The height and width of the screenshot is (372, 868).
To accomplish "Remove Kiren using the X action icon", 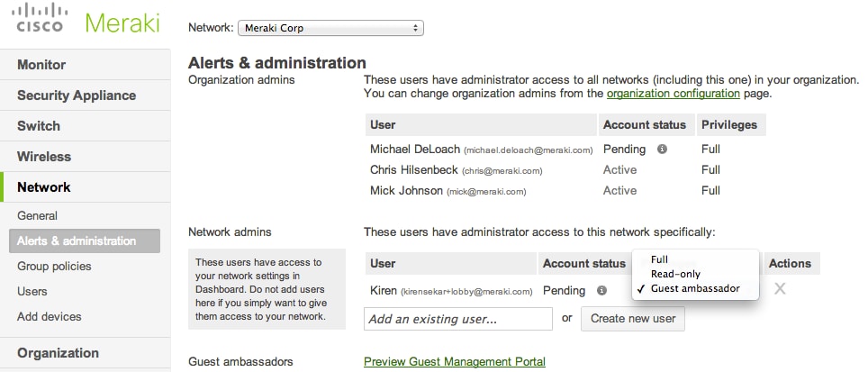I will point(780,288).
